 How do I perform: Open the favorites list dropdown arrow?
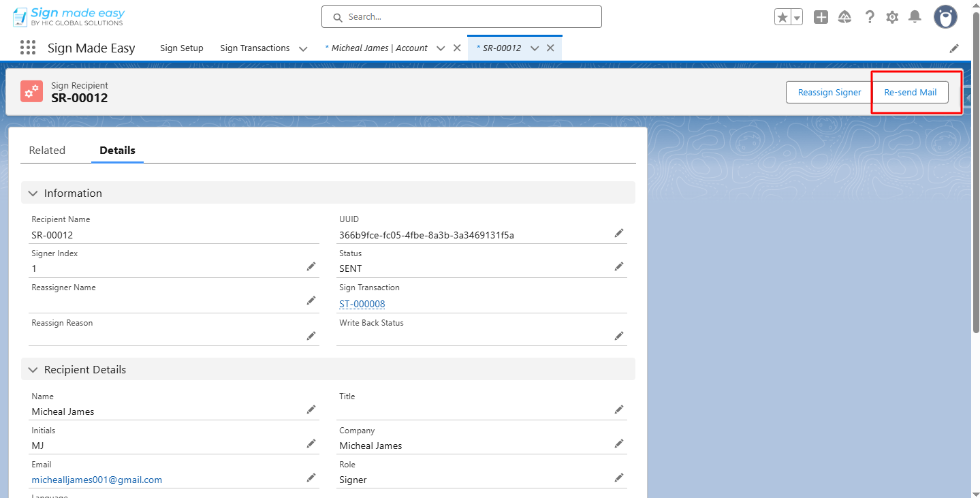pyautogui.click(x=796, y=17)
